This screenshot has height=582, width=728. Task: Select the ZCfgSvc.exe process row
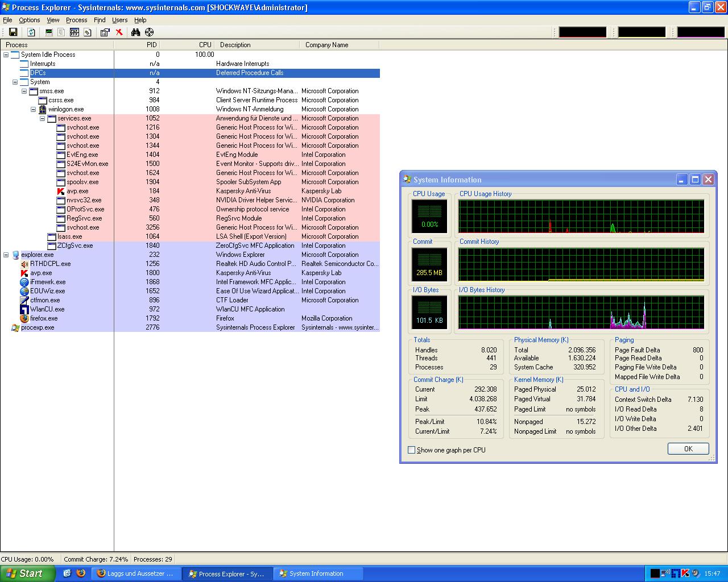(190, 246)
